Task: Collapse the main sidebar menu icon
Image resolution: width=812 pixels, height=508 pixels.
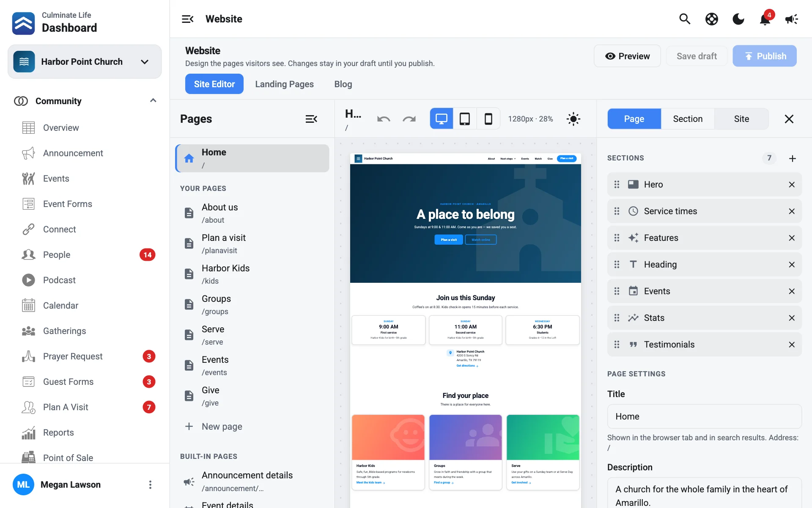Action: (187, 19)
